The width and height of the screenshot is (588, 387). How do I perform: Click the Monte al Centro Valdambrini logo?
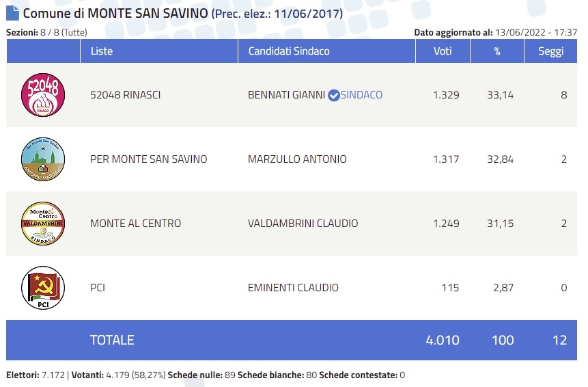point(43,224)
